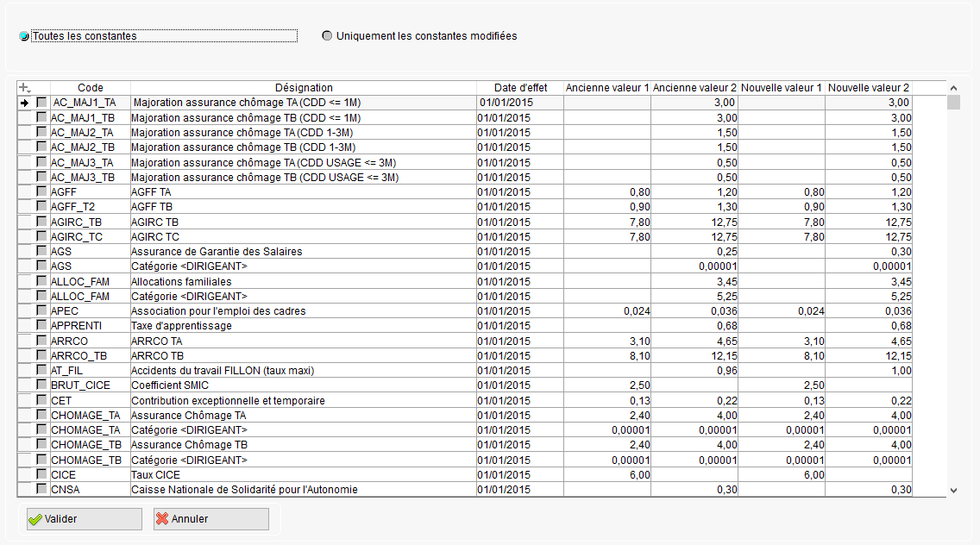Select 'AGFF TA' designation cell
980x545 pixels.
(303, 192)
